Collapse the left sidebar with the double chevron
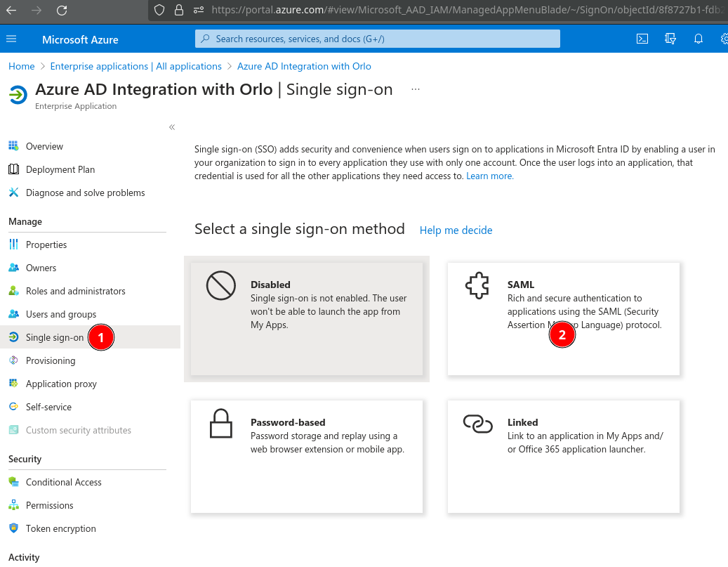 pyautogui.click(x=172, y=127)
